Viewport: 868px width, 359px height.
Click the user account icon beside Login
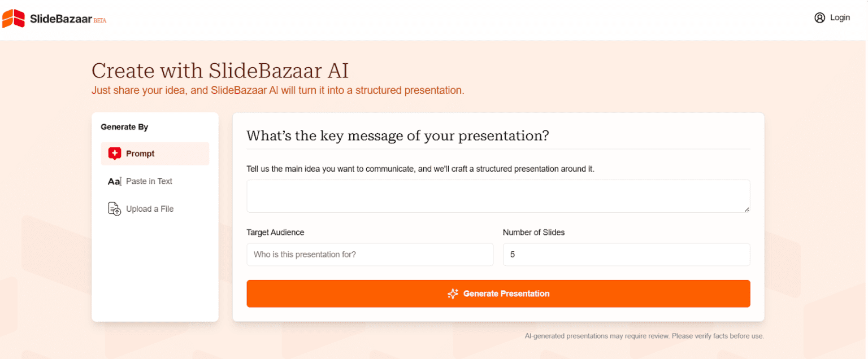pos(819,17)
